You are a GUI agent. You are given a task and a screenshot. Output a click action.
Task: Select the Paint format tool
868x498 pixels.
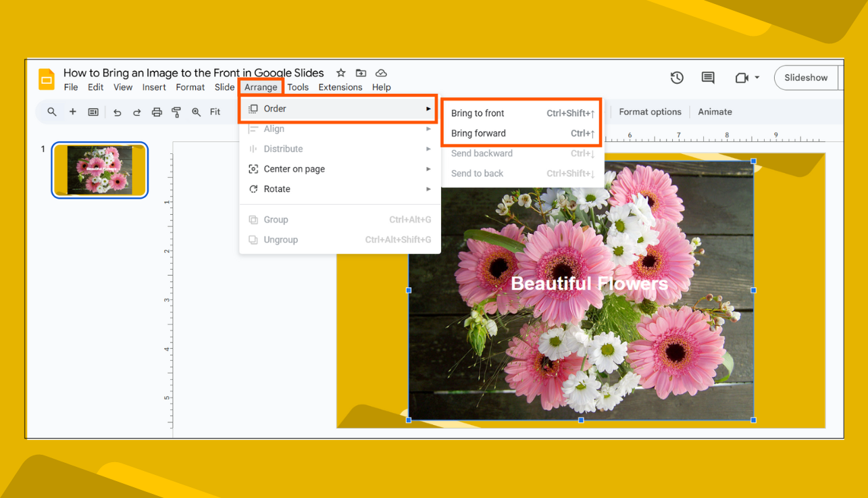(176, 111)
